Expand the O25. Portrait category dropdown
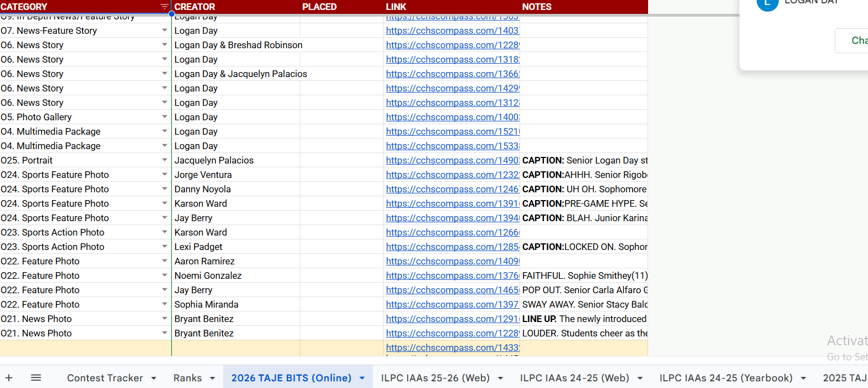This screenshot has width=868, height=388. tap(165, 160)
